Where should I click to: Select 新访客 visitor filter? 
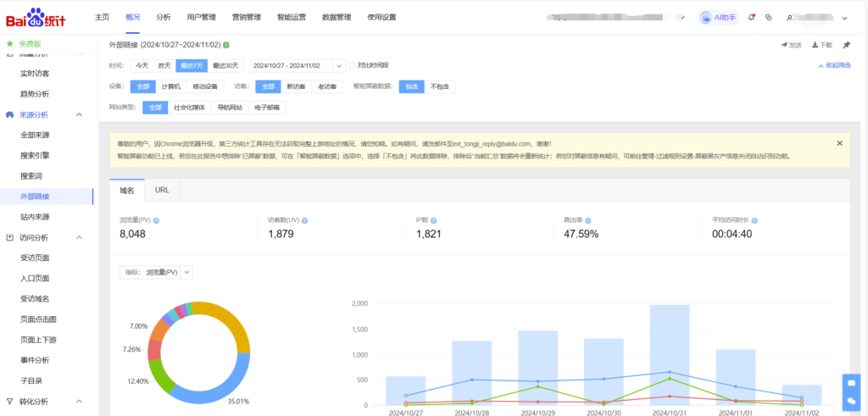point(296,87)
